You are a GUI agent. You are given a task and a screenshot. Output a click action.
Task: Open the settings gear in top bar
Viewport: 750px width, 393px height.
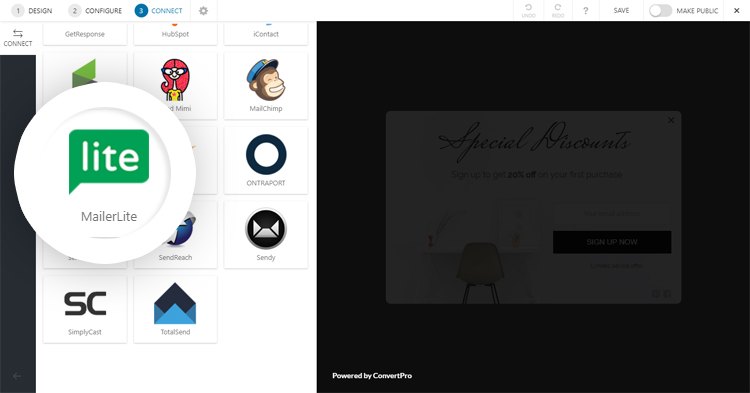(203, 11)
